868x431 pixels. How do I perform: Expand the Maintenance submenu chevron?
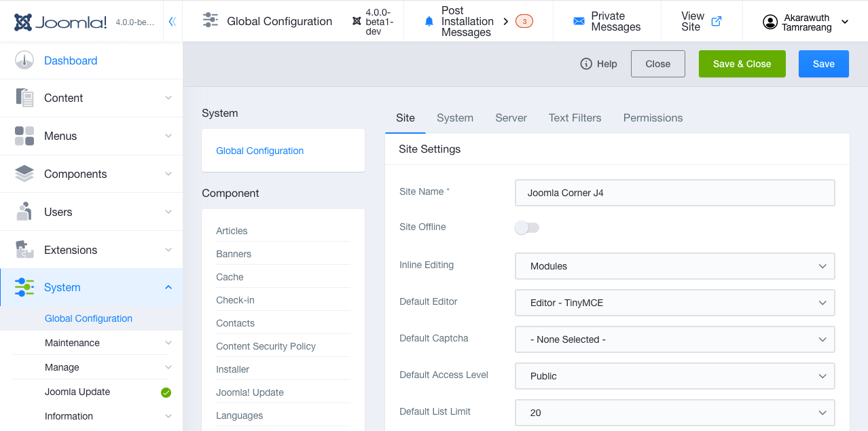[x=168, y=343]
